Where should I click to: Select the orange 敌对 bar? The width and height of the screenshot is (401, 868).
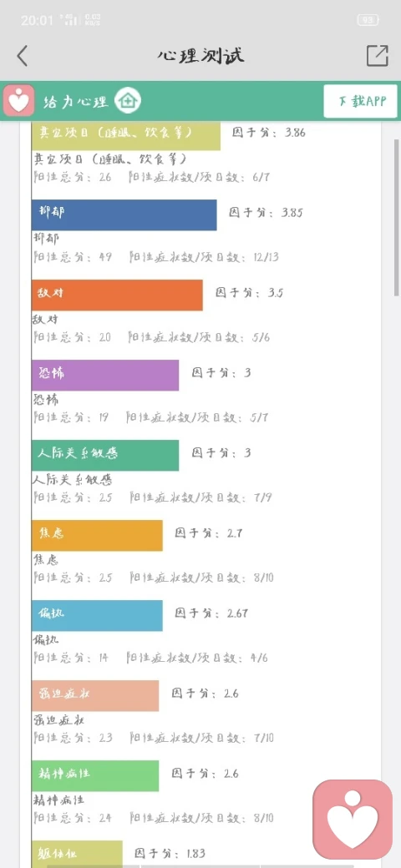117,295
